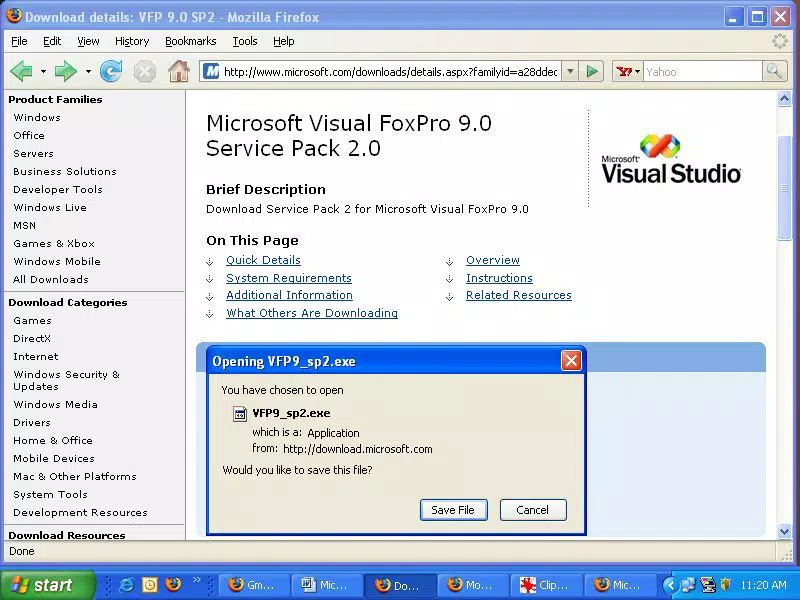
Task: Switch to the Word document taskbar button
Action: point(327,585)
